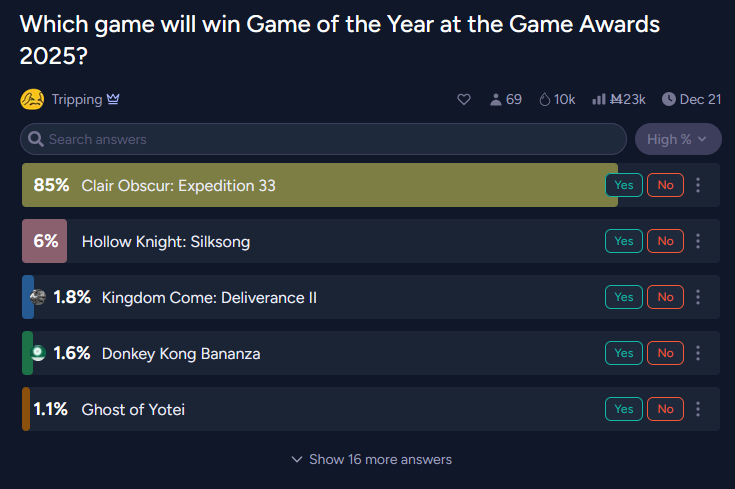Click the 85% probability bar for Clair Obscur
This screenshot has height=489, width=735.
320,185
